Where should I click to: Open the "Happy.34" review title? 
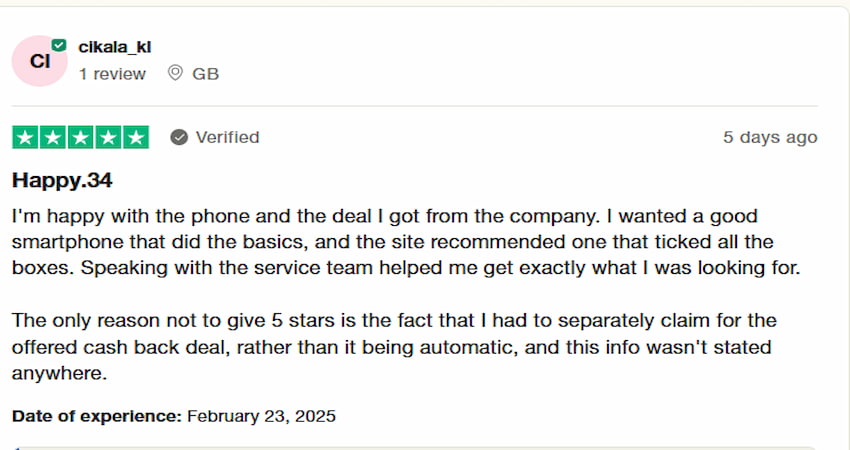tap(62, 181)
